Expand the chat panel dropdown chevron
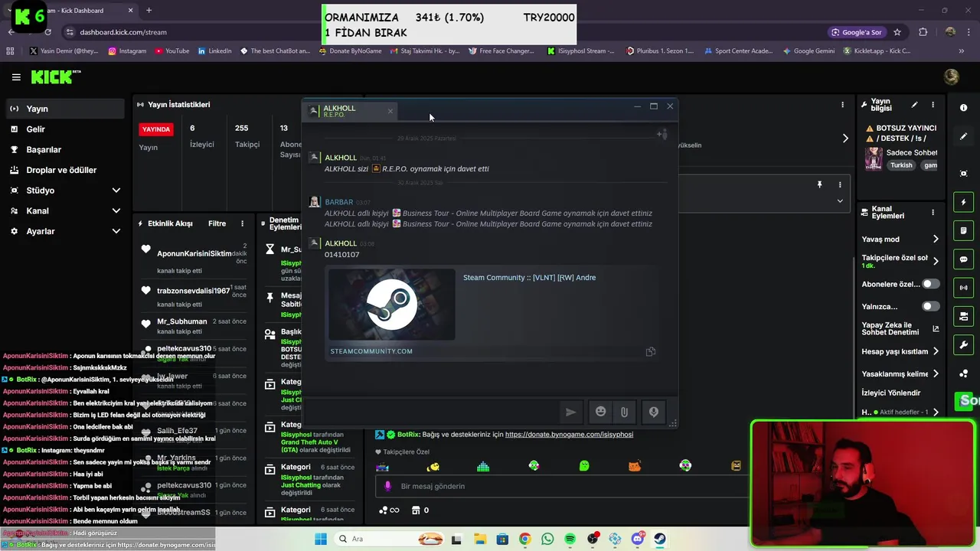Viewport: 980px width, 551px height. (x=840, y=201)
